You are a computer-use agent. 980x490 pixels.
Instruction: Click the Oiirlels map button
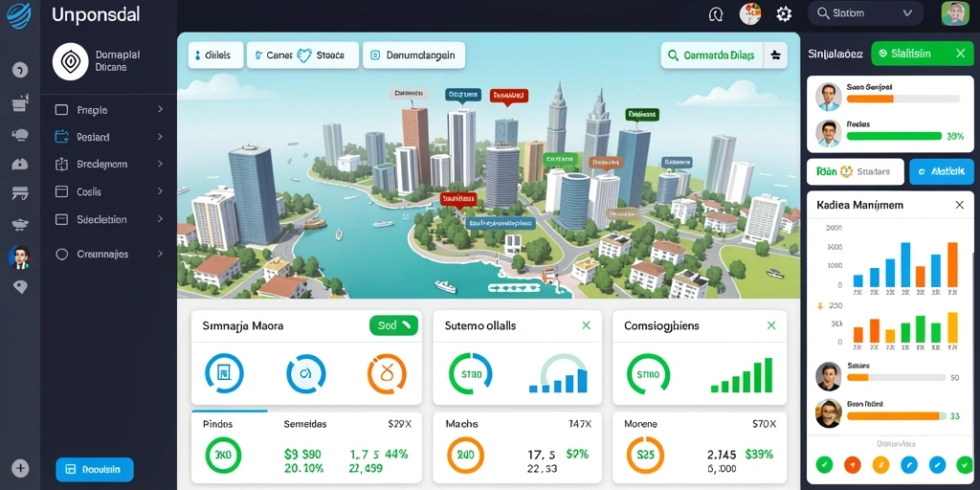coord(215,55)
